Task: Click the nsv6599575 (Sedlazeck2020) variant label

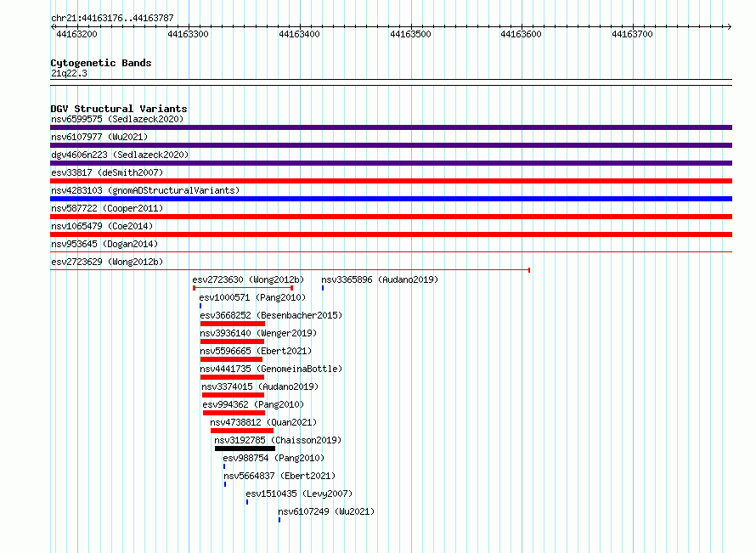Action: [x=117, y=119]
